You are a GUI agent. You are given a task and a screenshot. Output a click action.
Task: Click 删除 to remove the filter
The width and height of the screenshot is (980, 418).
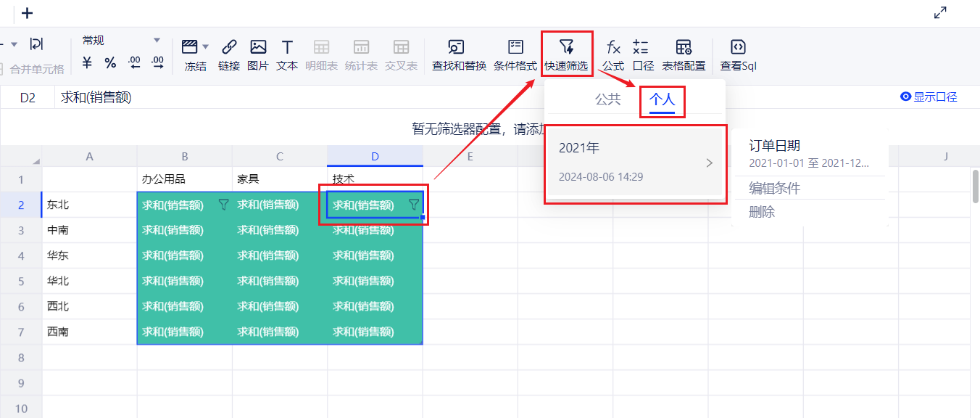762,212
